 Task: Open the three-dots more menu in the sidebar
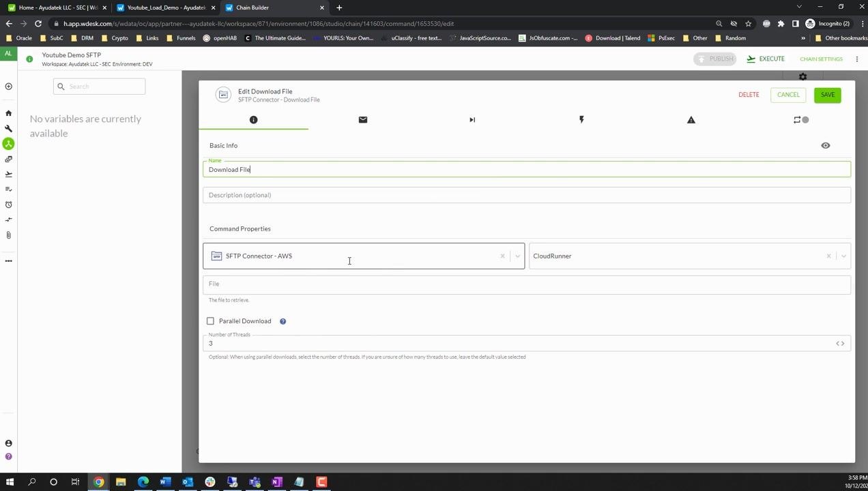tap(8, 261)
